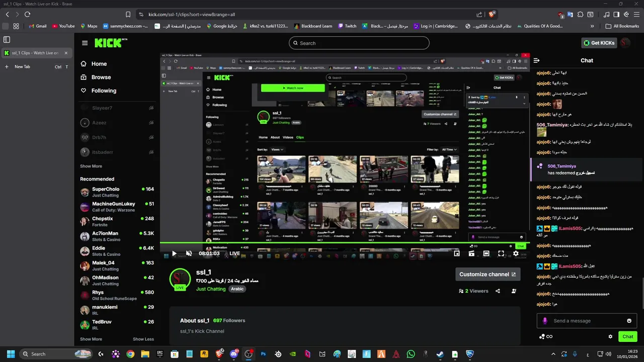Viewport: 644px width, 362px height.
Task: Open Just Chatting category link
Action: (x=211, y=289)
